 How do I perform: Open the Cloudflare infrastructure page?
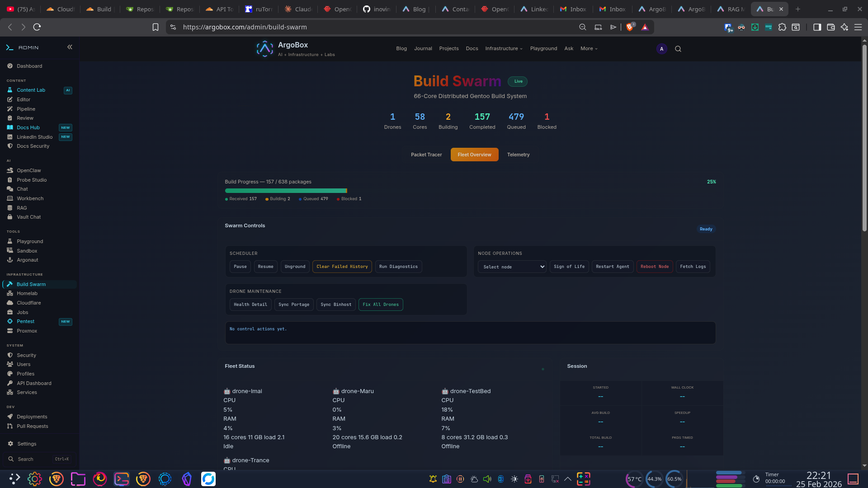click(x=28, y=303)
